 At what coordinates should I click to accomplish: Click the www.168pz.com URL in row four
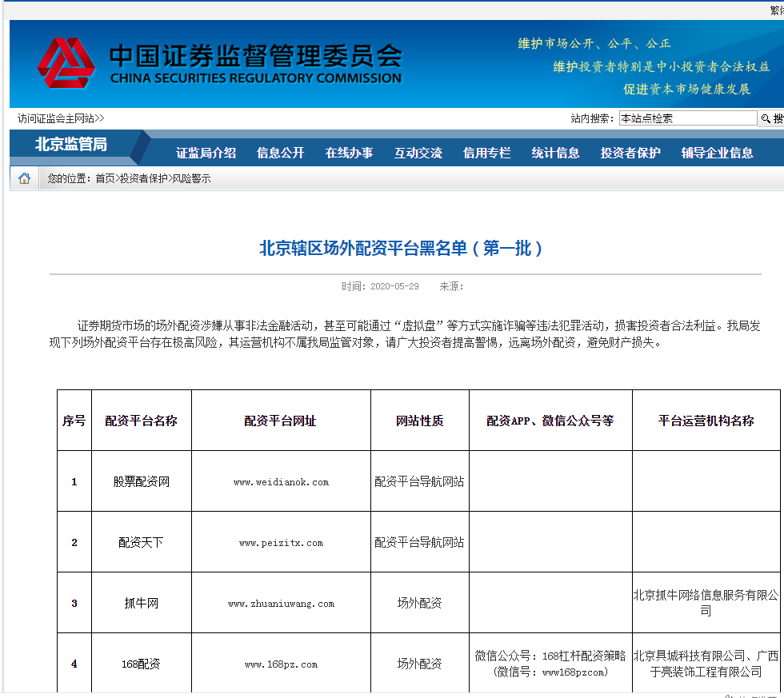click(282, 664)
